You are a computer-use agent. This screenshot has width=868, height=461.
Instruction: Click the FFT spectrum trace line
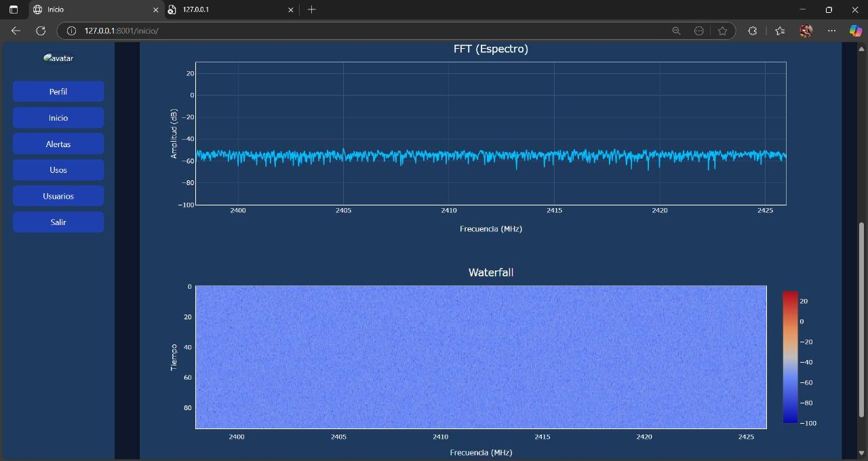tap(491, 156)
